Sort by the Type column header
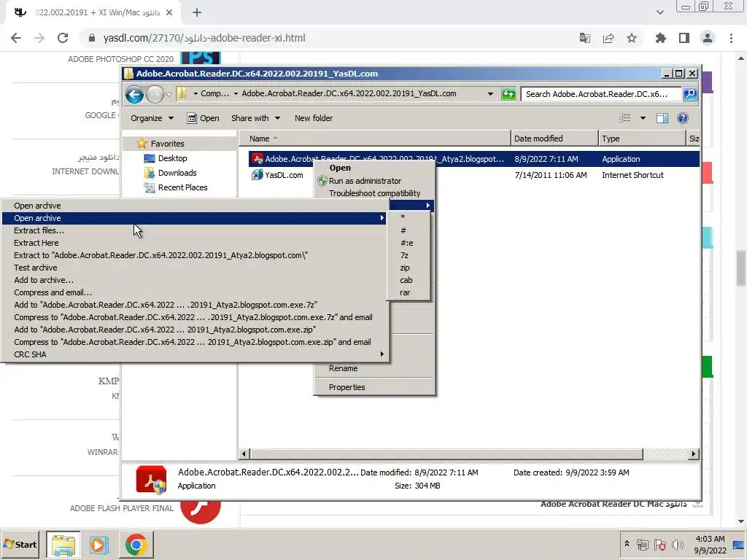 pos(641,139)
